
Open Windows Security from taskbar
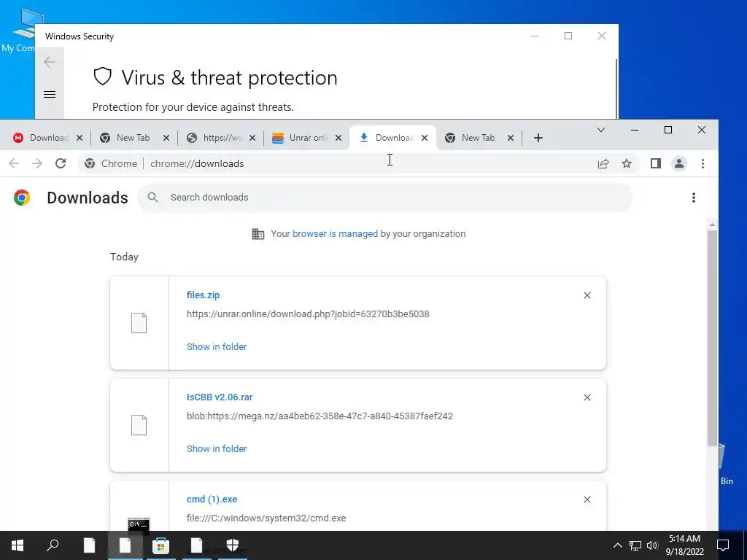(x=232, y=545)
